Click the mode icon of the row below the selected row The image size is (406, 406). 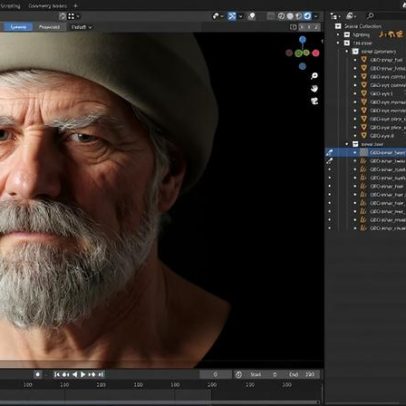pyautogui.click(x=329, y=161)
